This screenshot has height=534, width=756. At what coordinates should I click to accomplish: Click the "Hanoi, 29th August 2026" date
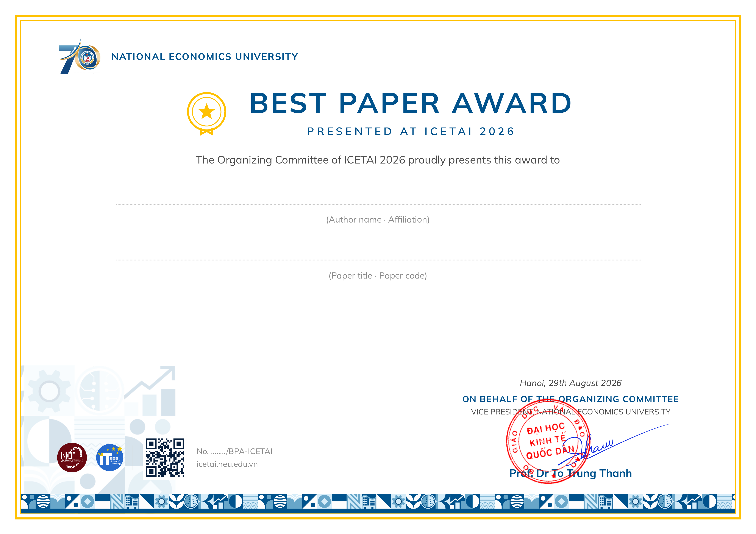[x=570, y=383]
